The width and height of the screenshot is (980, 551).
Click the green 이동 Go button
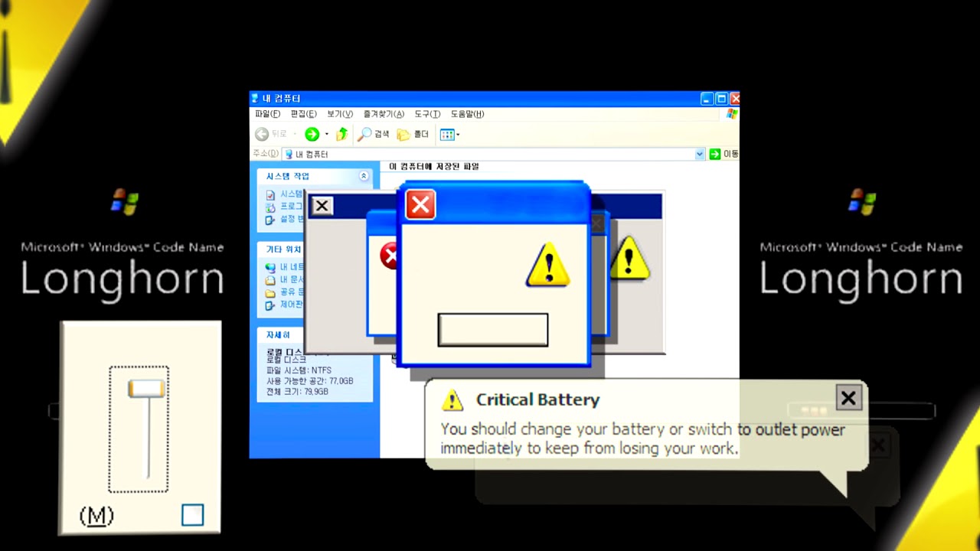[724, 154]
